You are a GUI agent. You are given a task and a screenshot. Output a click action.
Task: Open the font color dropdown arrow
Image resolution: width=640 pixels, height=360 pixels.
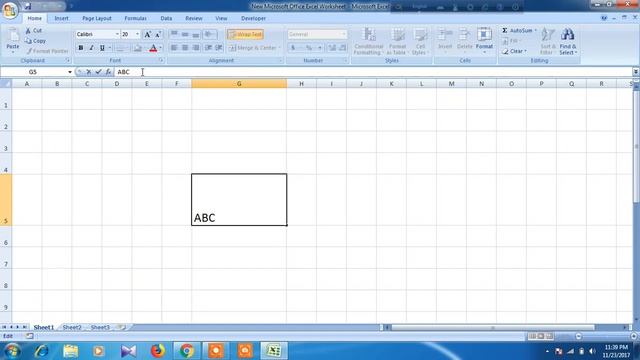pyautogui.click(x=160, y=48)
